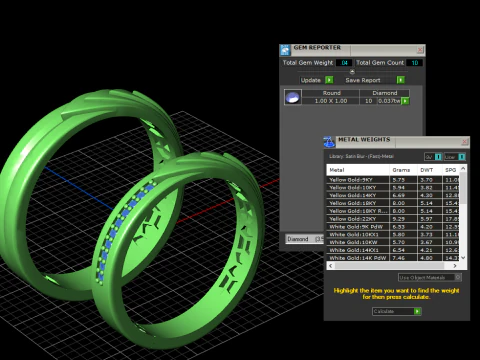Screen dimensions: 480x360
Task: Click the horizontal scrollbar right arrow
Action: [455, 266]
